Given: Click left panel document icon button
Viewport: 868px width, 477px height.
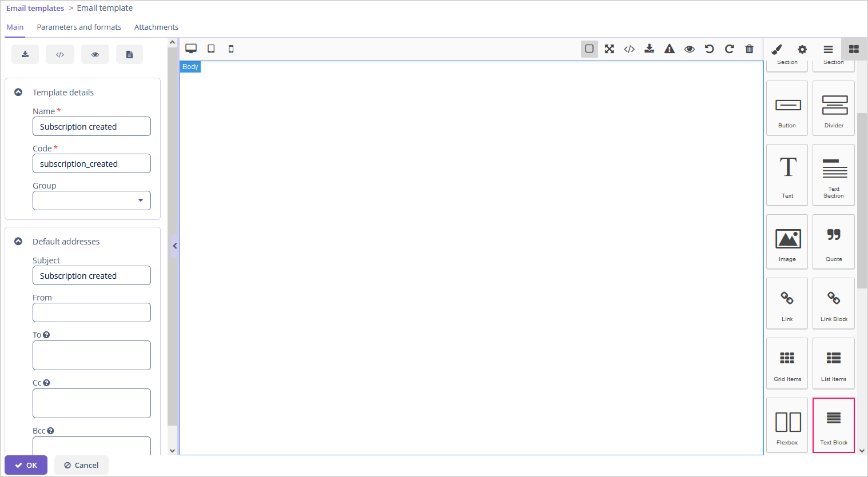Looking at the screenshot, I should coord(130,54).
